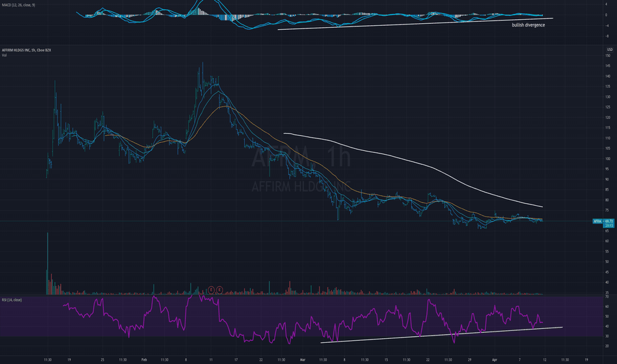The width and height of the screenshot is (617, 364).
Task: Click the 35 price axis label
Action: [x=607, y=293]
